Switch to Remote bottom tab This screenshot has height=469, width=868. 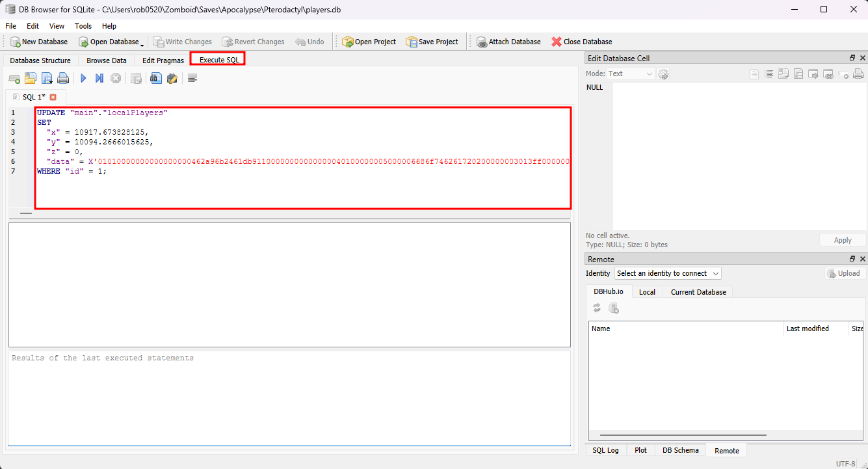pos(726,451)
